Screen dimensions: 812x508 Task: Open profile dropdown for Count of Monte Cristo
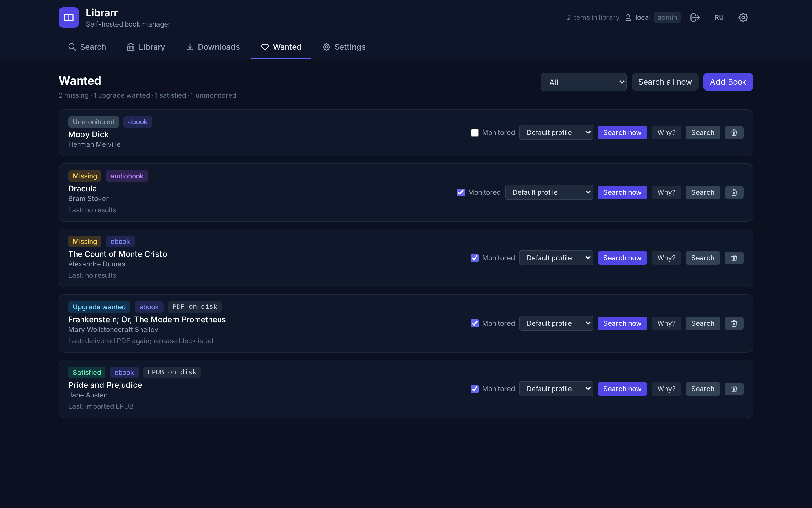pos(556,258)
